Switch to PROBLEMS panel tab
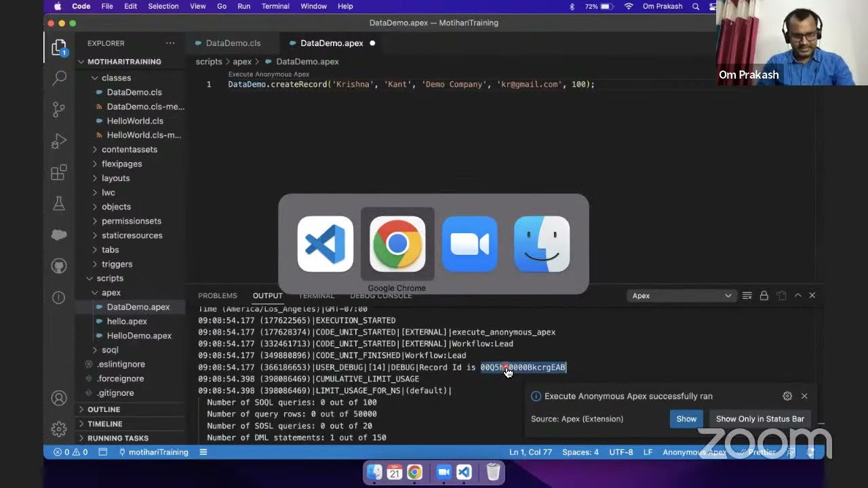868x488 pixels. (x=218, y=296)
